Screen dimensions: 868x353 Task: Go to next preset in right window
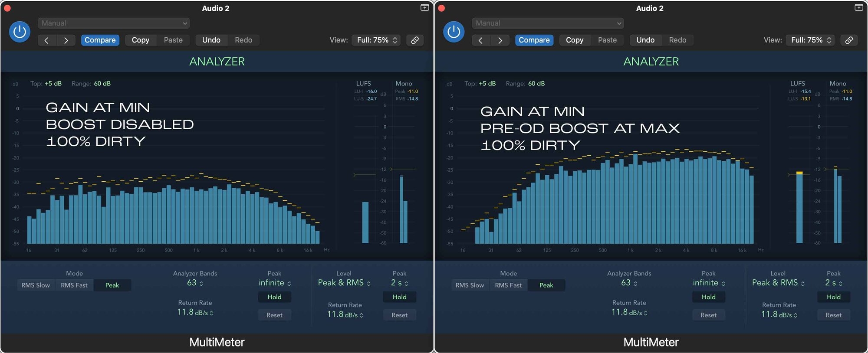tap(500, 40)
